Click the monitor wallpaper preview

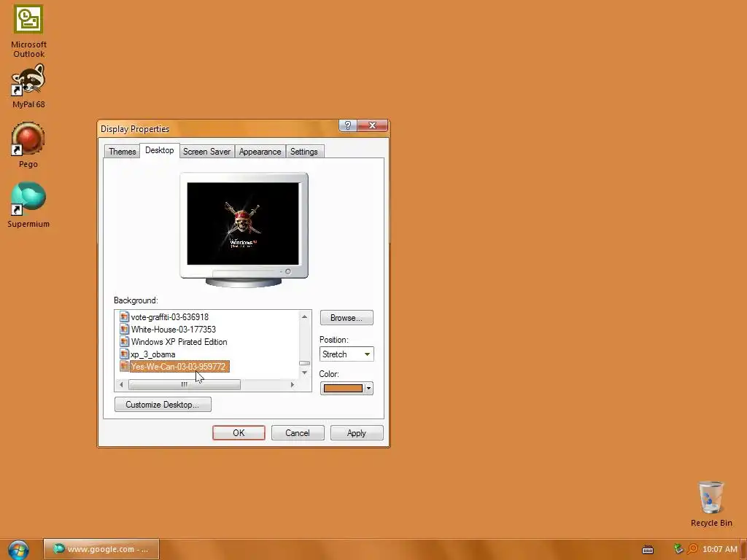(x=243, y=223)
